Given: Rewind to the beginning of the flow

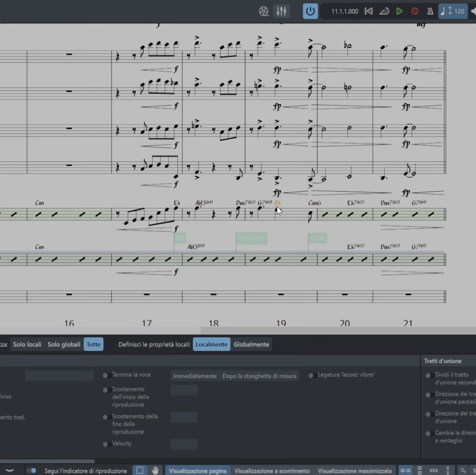Looking at the screenshot, I should 369,11.
